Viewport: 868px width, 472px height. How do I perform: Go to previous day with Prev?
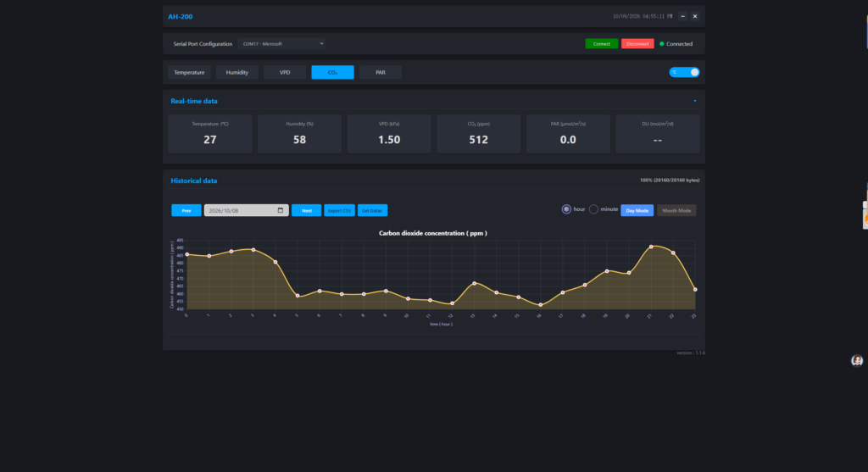(186, 210)
